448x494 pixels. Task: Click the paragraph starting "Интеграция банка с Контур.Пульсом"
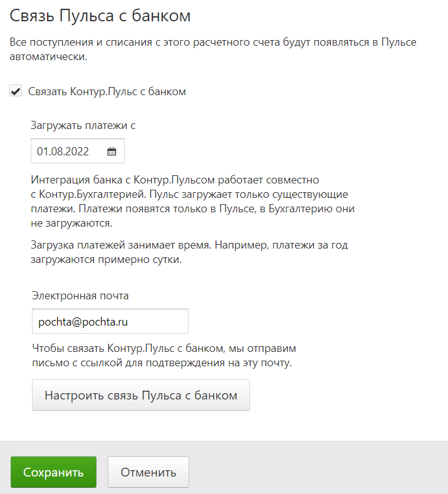point(192,202)
